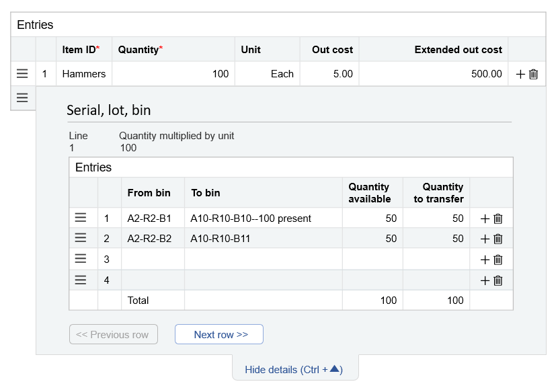This screenshot has height=392, width=558.
Task: Open row menu for bin row 1
Action: click(x=81, y=218)
